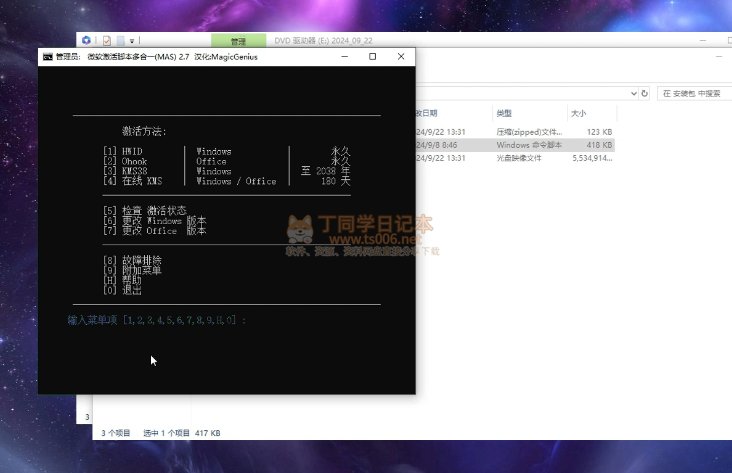Maximize the MAS command prompt window
The width and height of the screenshot is (732, 473).
click(373, 56)
